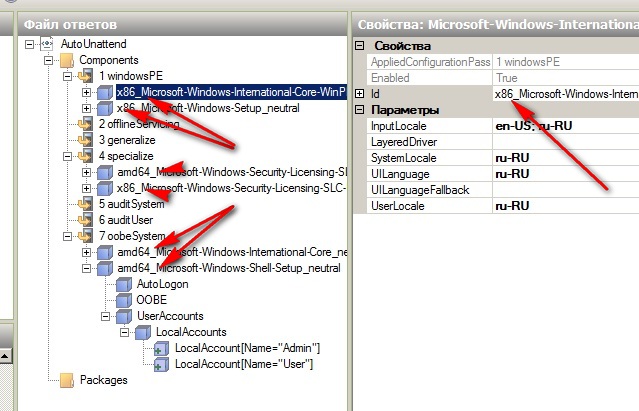Select the 3 generalize pass
The height and width of the screenshot is (411, 639).
(x=127, y=140)
